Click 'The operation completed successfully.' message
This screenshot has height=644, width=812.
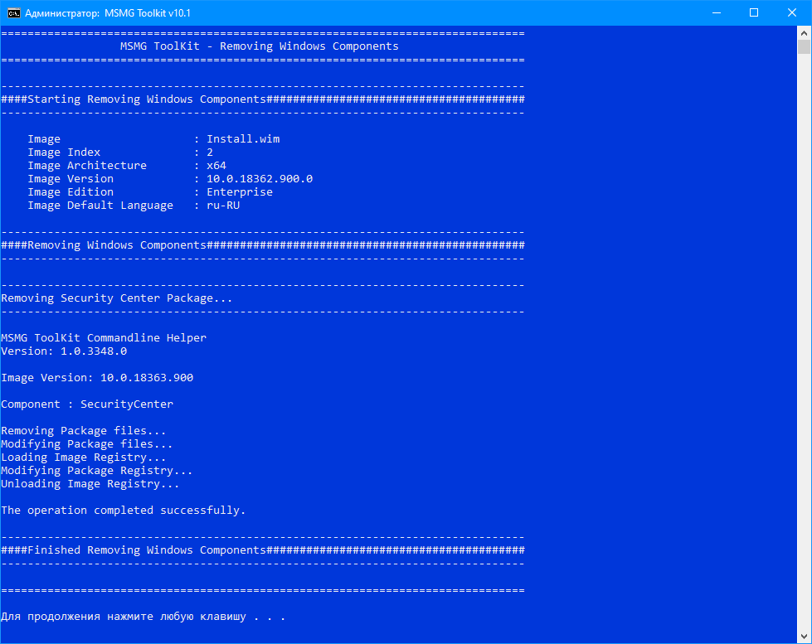124,511
